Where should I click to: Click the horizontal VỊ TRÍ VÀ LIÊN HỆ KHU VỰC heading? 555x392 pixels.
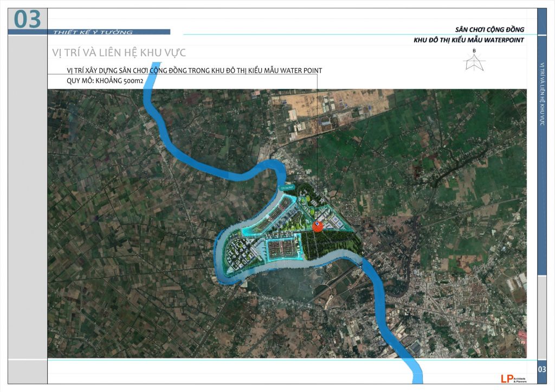pos(118,52)
